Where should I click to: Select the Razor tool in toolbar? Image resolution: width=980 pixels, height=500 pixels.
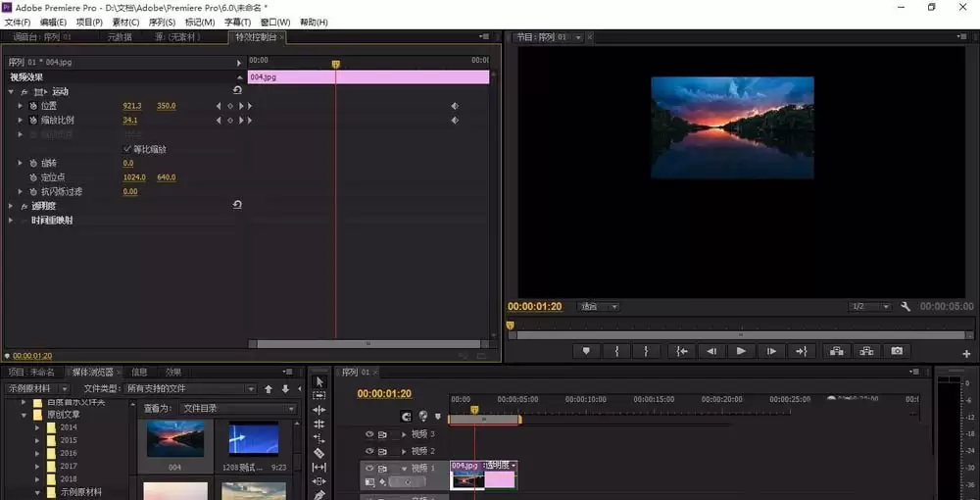click(318, 453)
